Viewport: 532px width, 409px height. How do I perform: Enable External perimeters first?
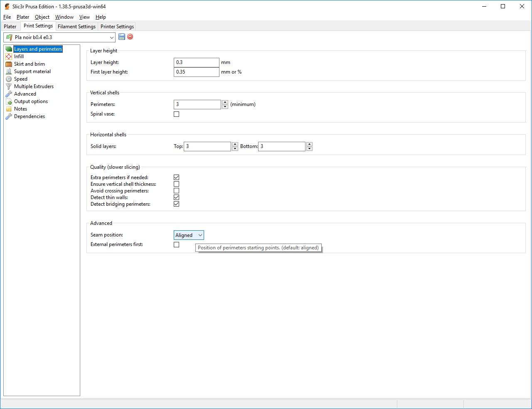(x=177, y=244)
